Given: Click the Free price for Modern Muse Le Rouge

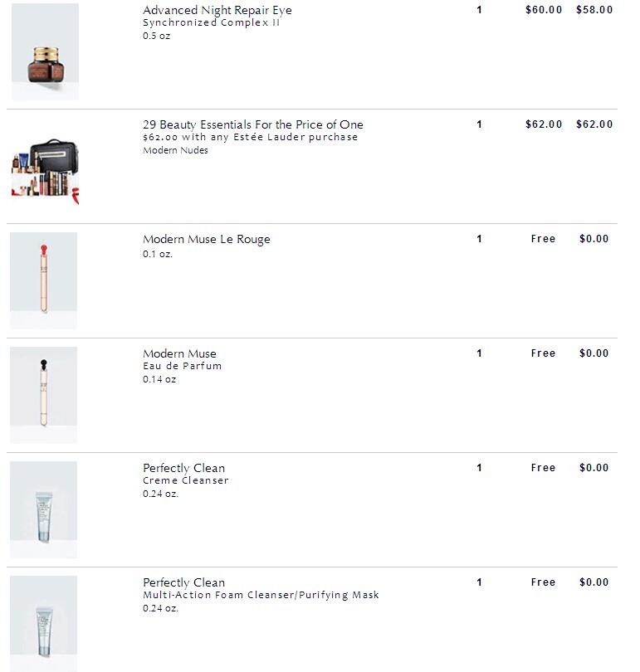Looking at the screenshot, I should tap(543, 239).
